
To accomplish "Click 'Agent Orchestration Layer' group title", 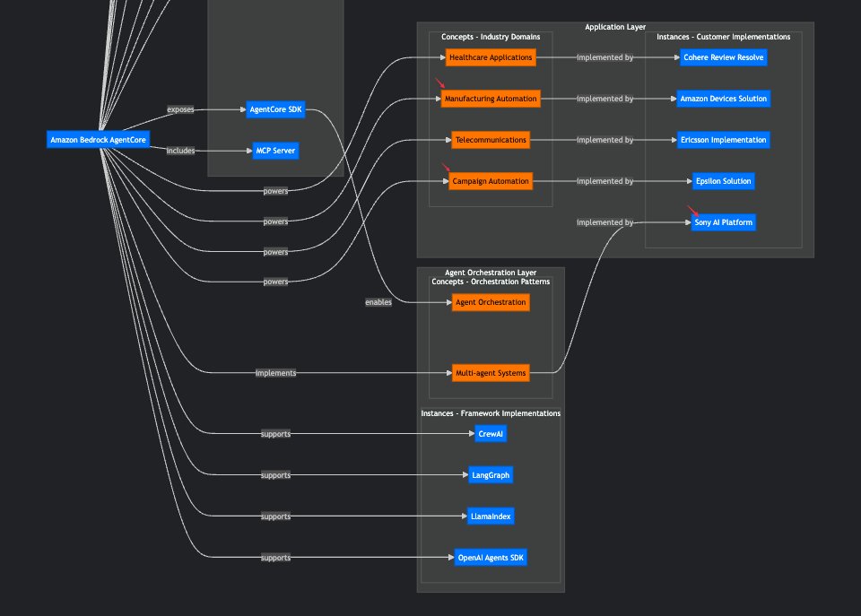I will pyautogui.click(x=491, y=273).
